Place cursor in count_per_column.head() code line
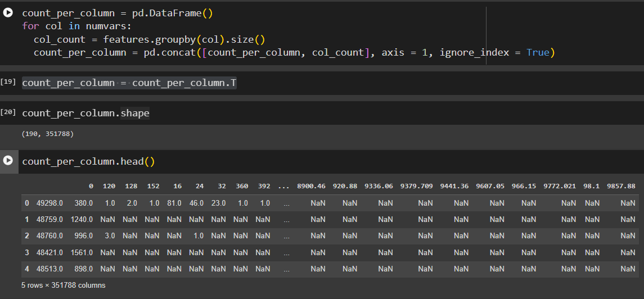This screenshot has width=644, height=299. tap(88, 162)
